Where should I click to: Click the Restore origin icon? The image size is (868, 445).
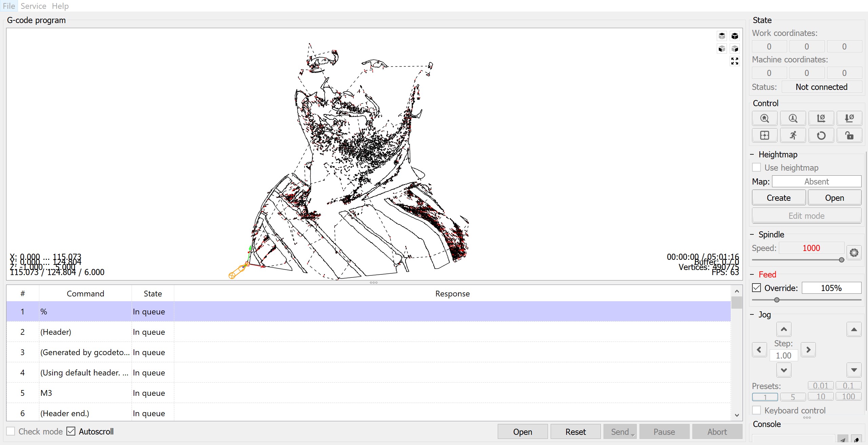[x=765, y=135]
